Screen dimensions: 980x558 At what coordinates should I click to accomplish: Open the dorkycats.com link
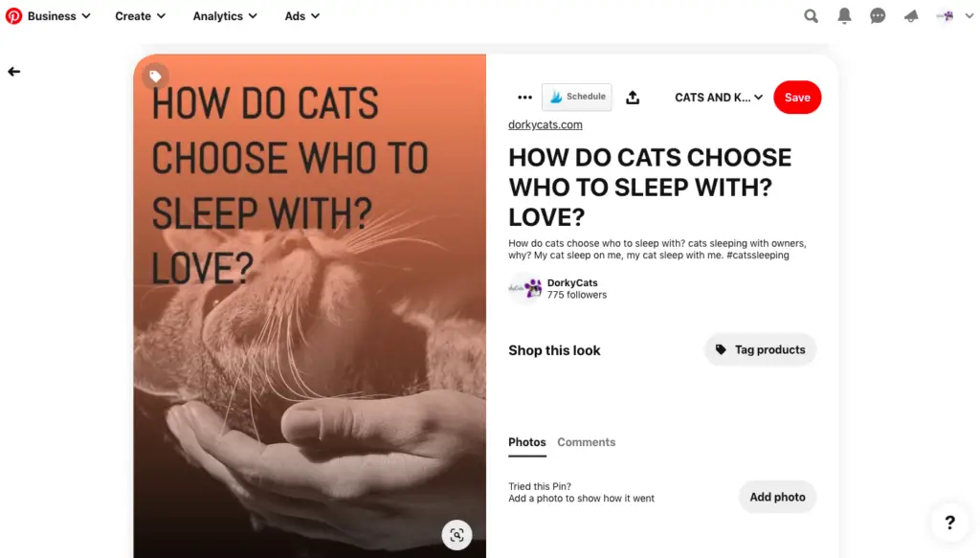coord(545,125)
